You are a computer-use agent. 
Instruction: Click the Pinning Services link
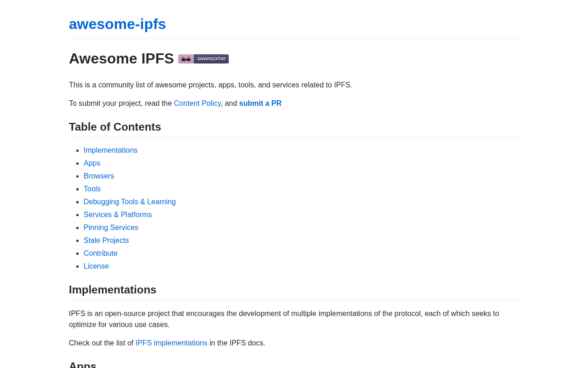pos(111,228)
